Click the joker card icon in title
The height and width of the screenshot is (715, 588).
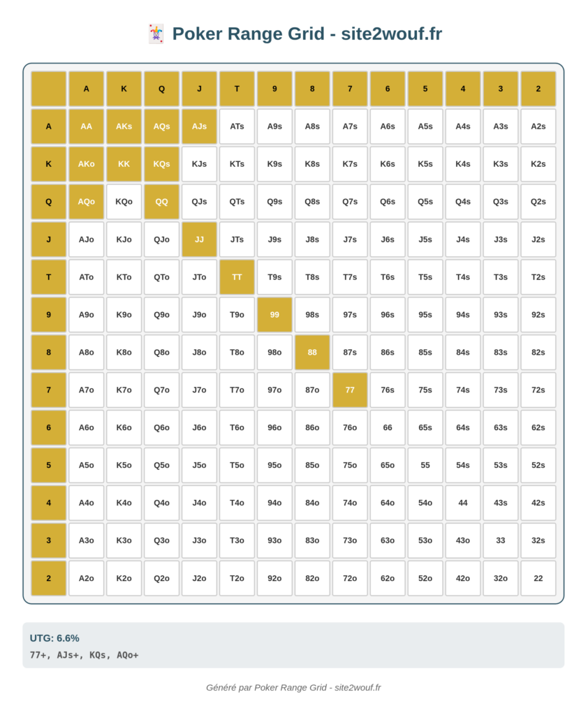pyautogui.click(x=156, y=34)
